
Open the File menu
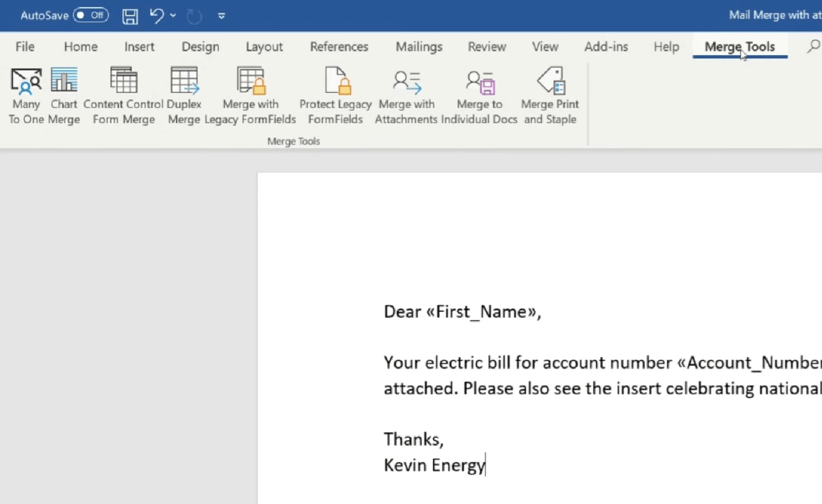click(25, 46)
